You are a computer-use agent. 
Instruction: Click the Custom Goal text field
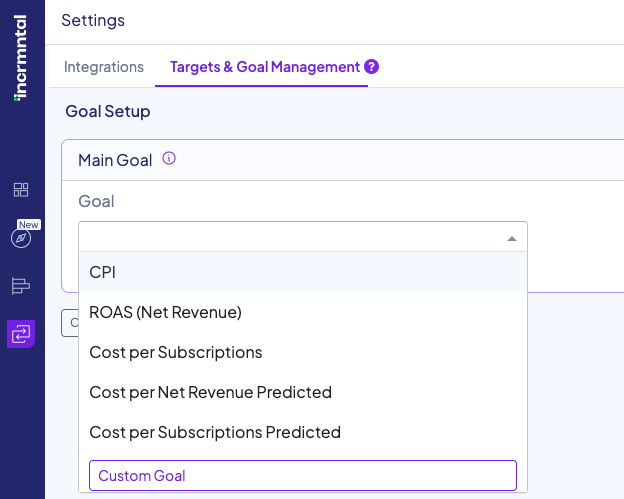pos(302,475)
